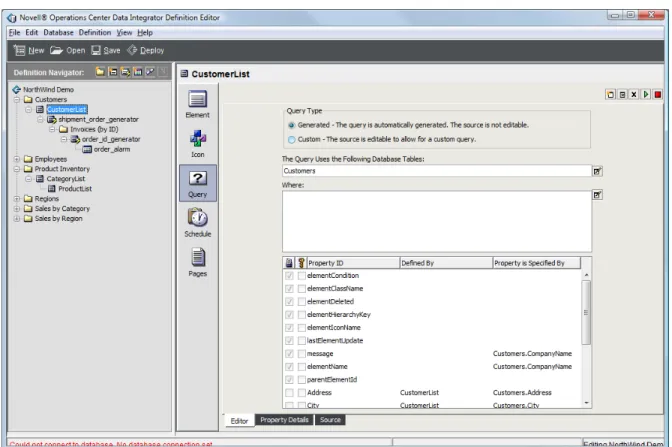Click the third icon with arrow in Definition Navigator header

pos(125,72)
